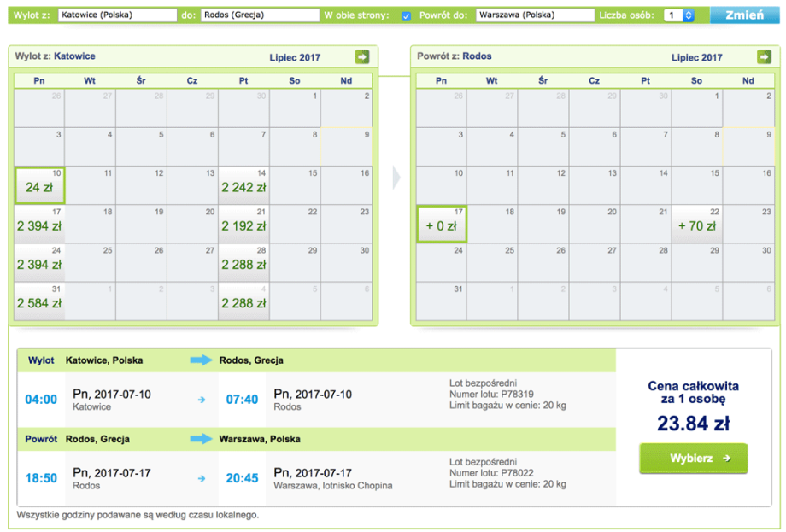
Task: Select July 17 return with + 0 zł
Action: 441,224
